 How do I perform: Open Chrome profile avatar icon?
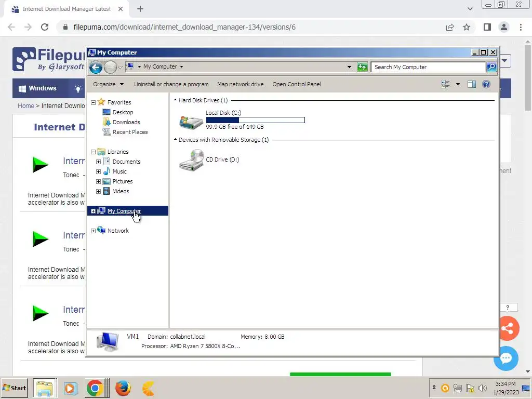(504, 27)
